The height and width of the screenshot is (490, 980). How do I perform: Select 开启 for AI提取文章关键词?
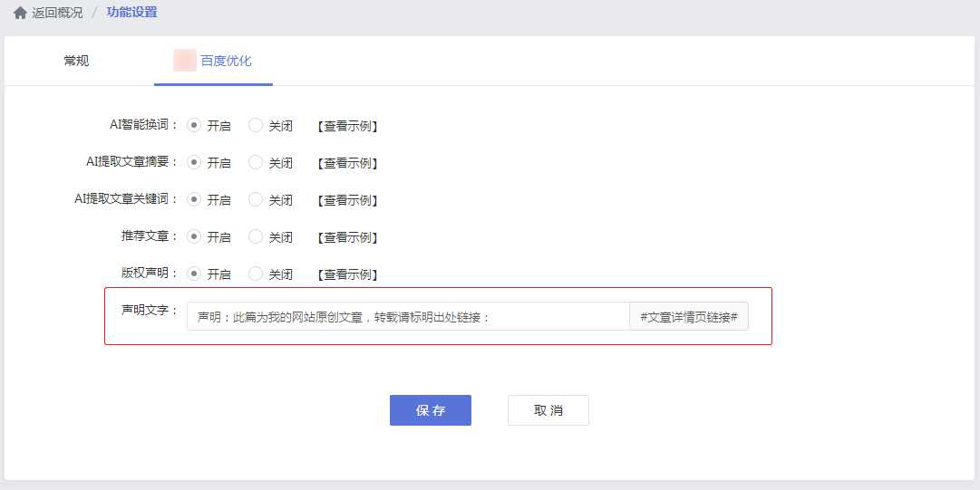pyautogui.click(x=194, y=200)
